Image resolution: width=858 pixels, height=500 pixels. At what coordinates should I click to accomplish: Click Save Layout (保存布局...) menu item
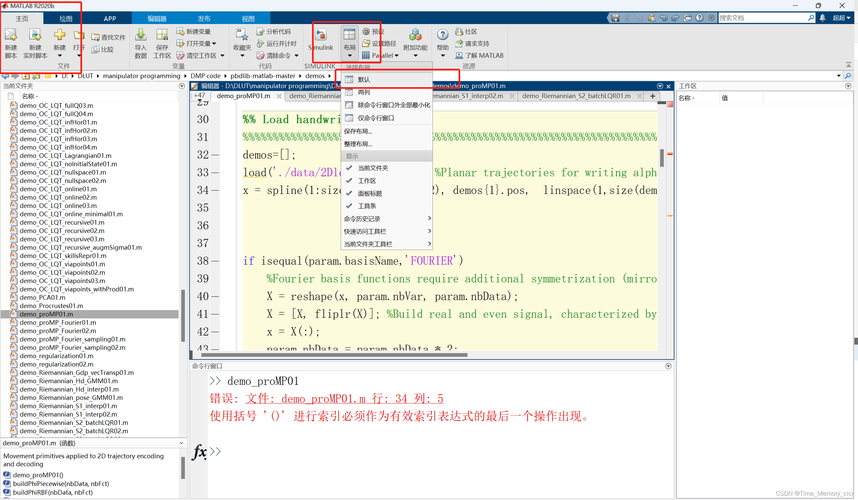click(x=387, y=131)
